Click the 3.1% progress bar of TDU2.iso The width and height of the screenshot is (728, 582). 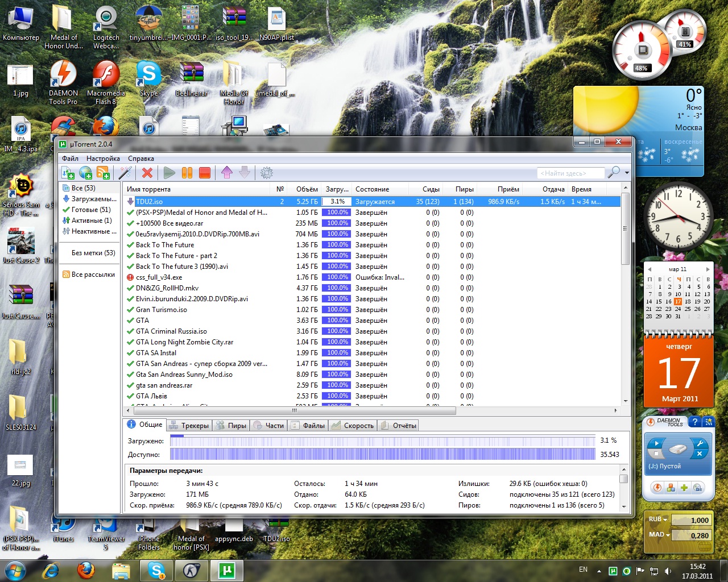(x=337, y=202)
